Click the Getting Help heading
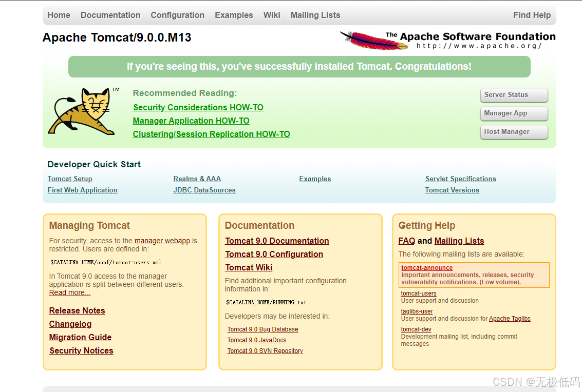The image size is (582, 392). point(427,225)
